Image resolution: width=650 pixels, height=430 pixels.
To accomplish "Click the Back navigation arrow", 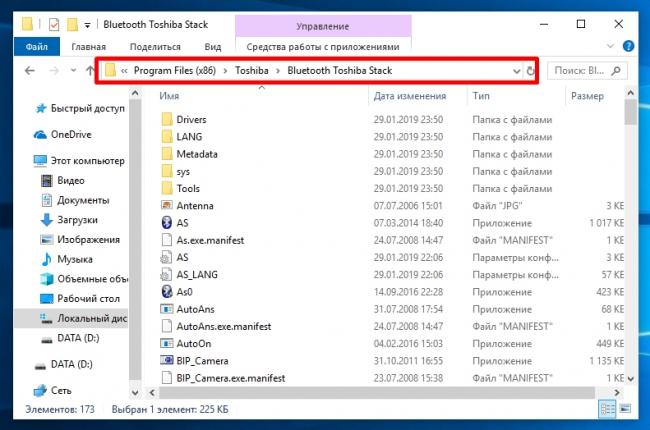I will click(x=29, y=71).
